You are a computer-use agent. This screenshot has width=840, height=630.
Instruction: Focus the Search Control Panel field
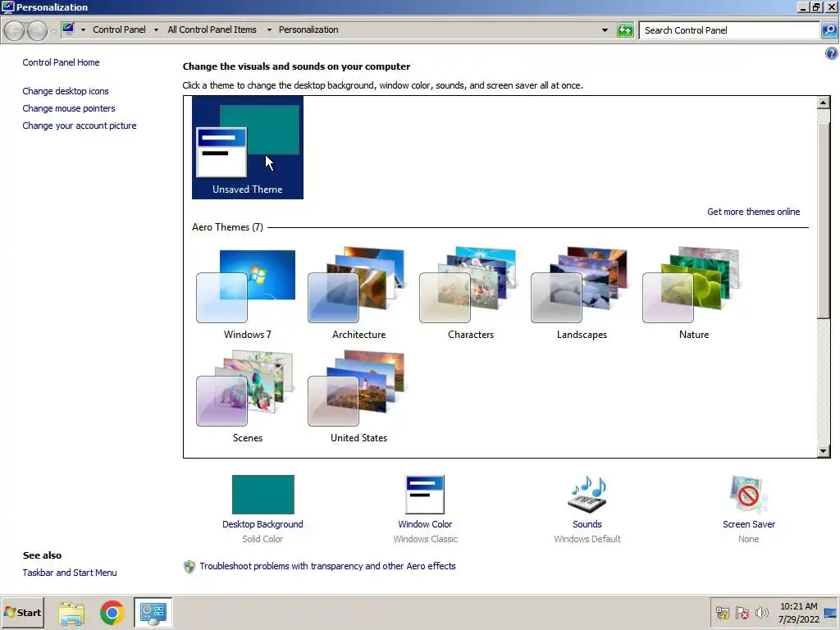729,30
